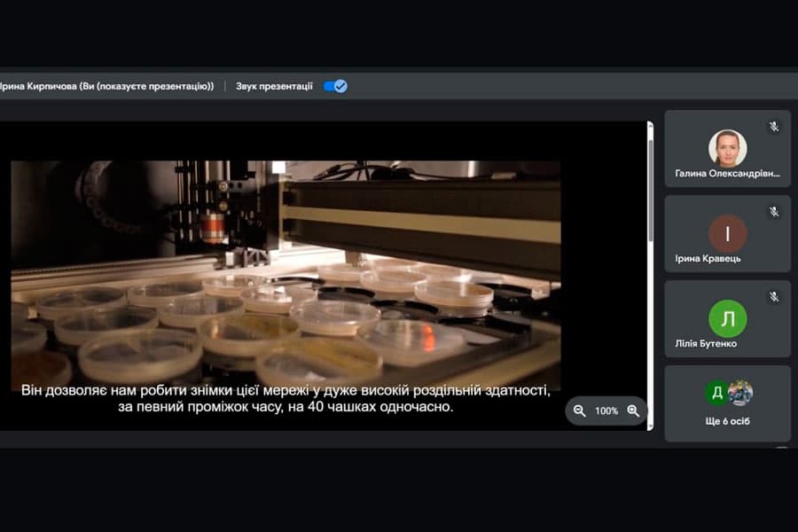The width and height of the screenshot is (798, 532).
Task: Open the Ще 6 осіб participants tile
Action: pyautogui.click(x=727, y=403)
